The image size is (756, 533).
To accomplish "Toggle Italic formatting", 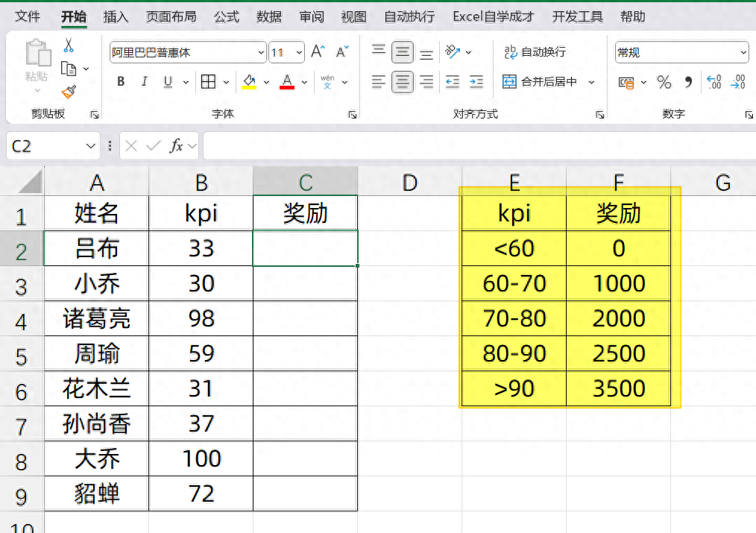I will click(x=144, y=82).
